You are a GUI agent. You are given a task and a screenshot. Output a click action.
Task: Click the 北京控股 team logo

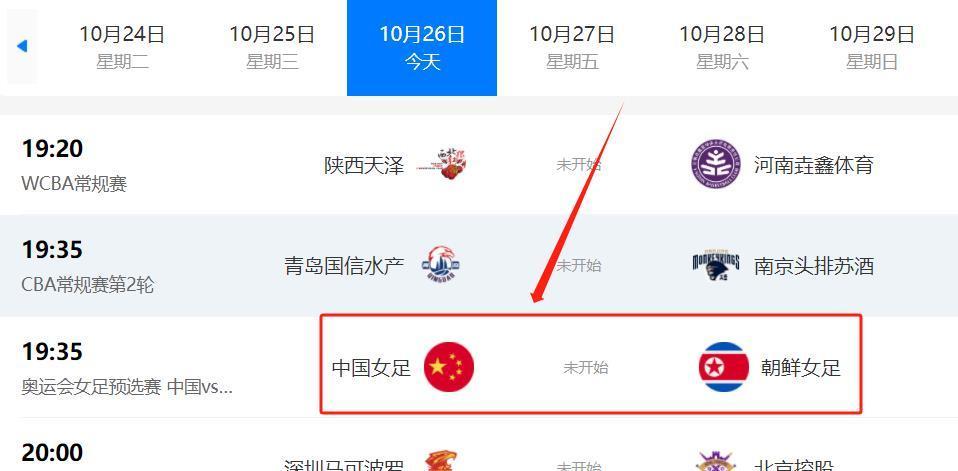click(715, 462)
